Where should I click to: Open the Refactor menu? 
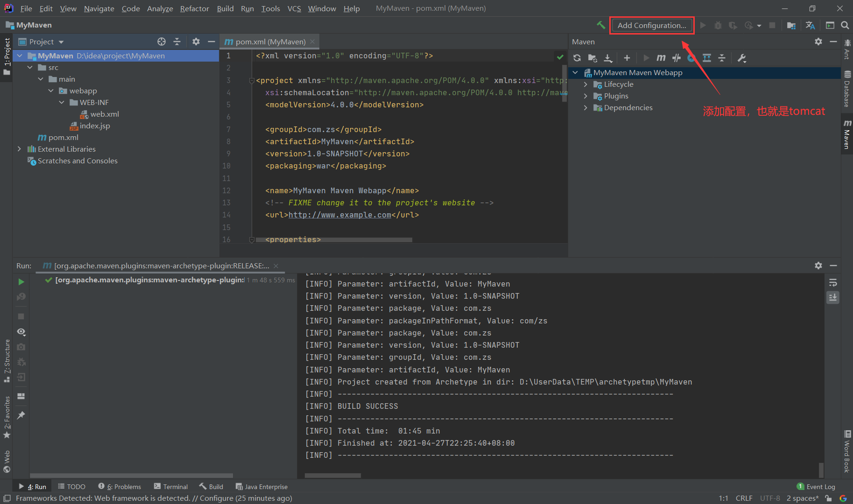pos(194,8)
